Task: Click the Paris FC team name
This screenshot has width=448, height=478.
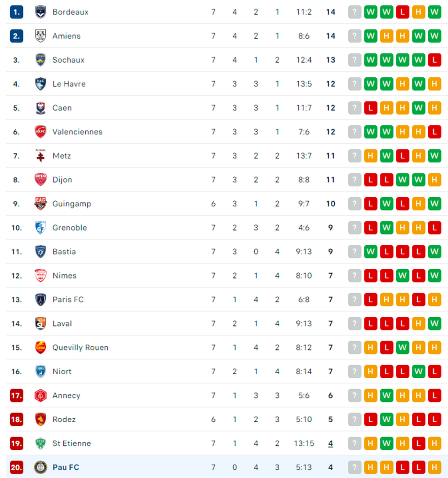Action: click(x=68, y=300)
